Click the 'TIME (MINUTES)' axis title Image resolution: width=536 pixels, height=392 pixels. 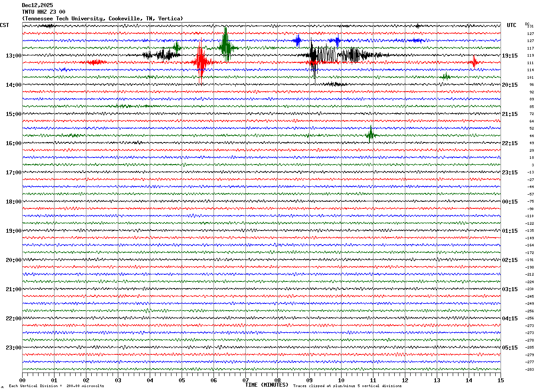pyautogui.click(x=267, y=385)
